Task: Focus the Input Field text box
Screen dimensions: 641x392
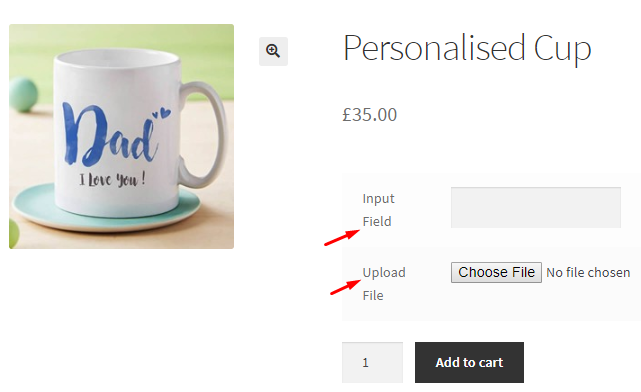Action: click(536, 207)
